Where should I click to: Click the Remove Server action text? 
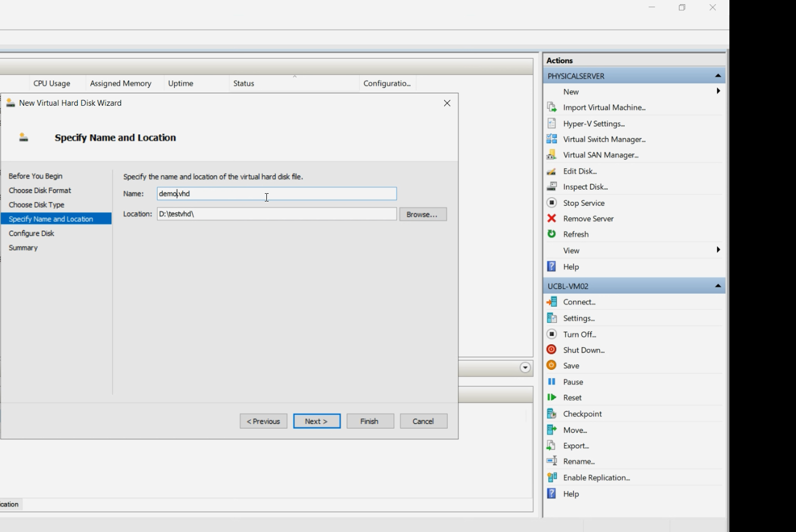point(589,219)
